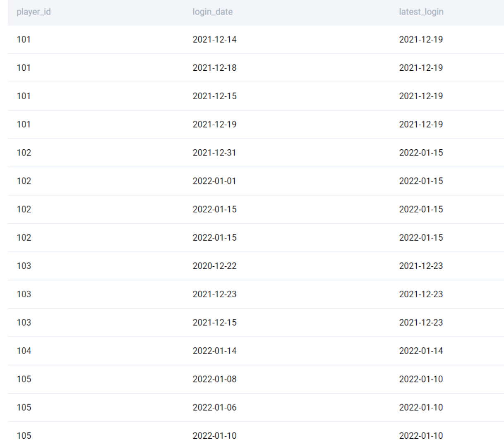Viewport: 504px width, 447px height.
Task: Click latest_login 2021-12-23 in the 2020-12-22 row
Action: [421, 266]
